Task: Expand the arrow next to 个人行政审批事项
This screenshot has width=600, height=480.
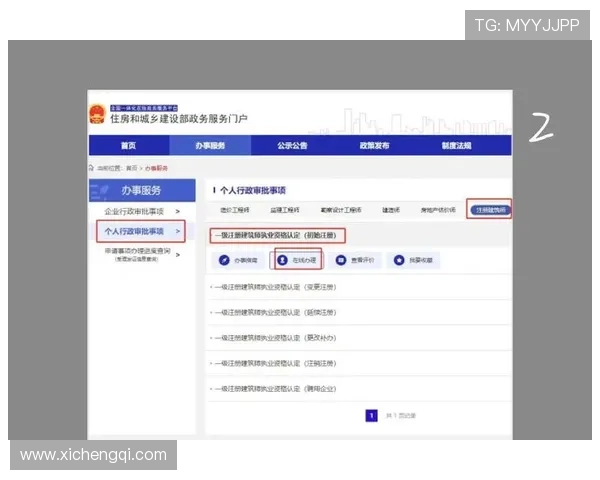Action: [178, 231]
